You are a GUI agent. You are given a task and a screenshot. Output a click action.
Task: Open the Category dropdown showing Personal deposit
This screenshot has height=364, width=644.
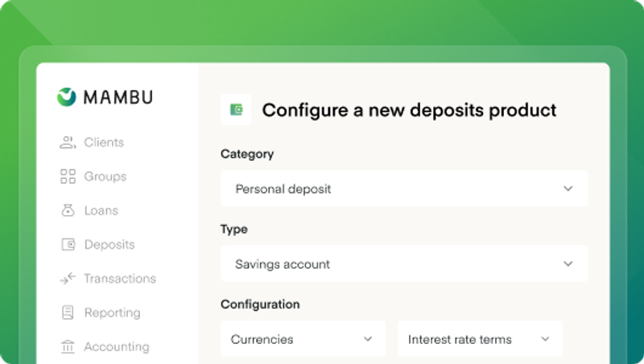pos(404,188)
